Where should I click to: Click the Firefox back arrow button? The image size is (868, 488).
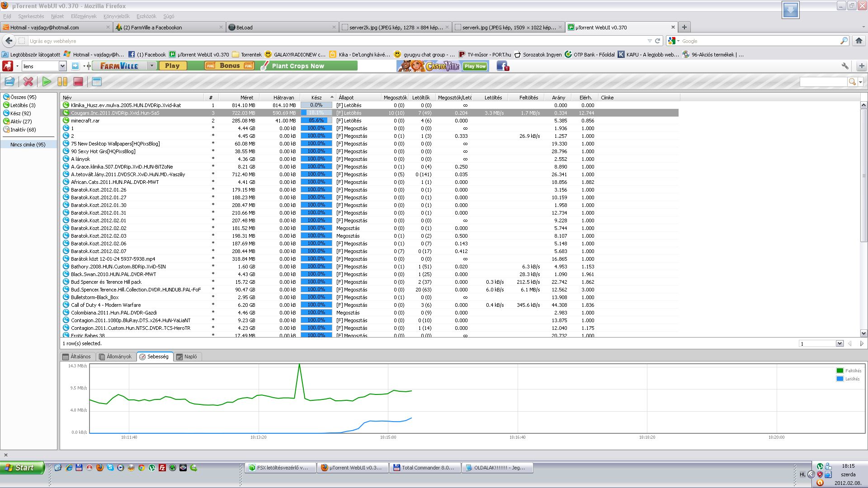(9, 41)
